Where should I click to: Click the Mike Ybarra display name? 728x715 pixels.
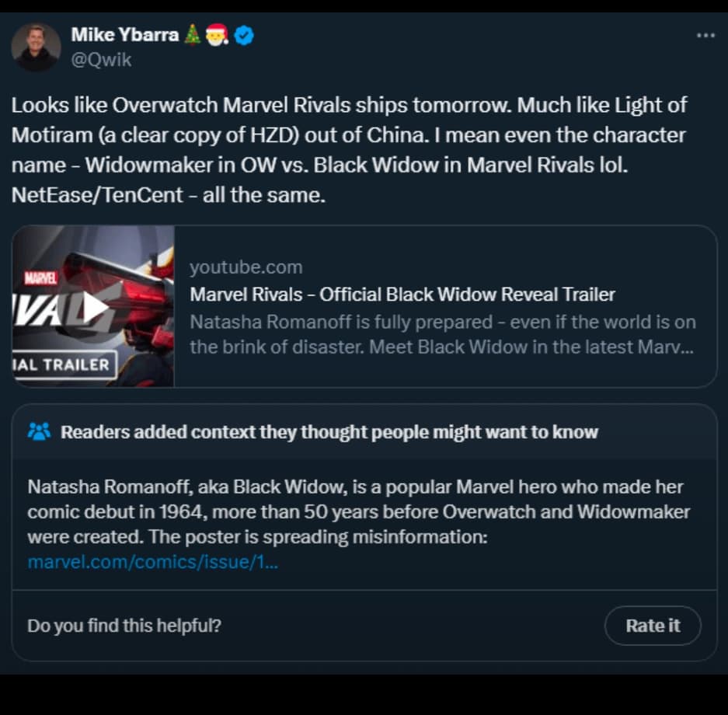point(124,35)
